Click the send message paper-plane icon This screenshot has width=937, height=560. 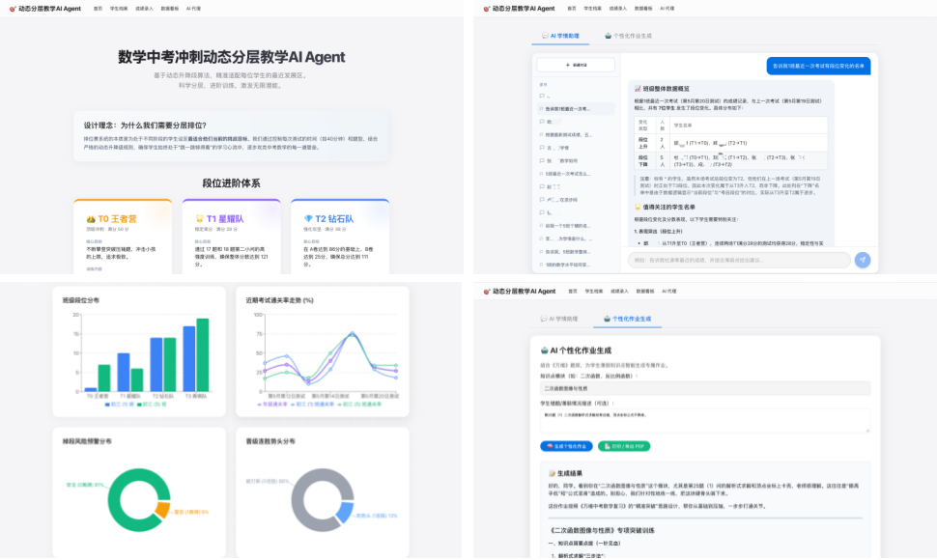coord(863,260)
